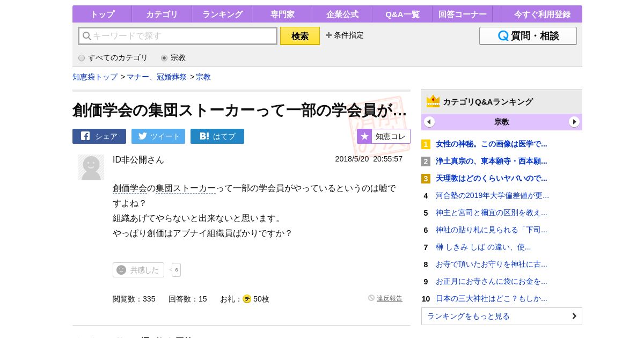Click the Twitter bird icon
Viewport: 644px width, 338px height.
click(x=142, y=136)
